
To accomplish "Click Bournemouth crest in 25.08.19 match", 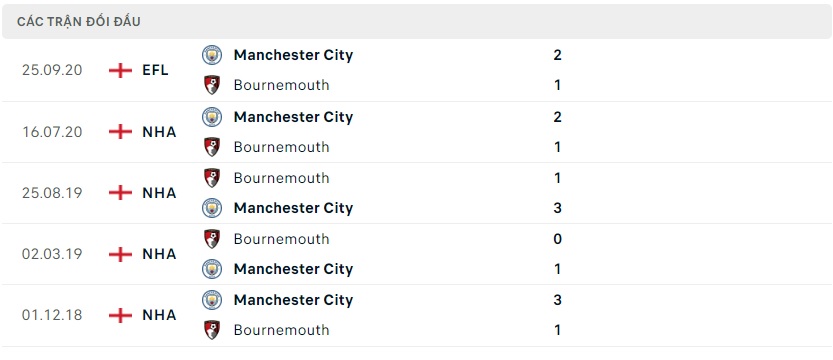I will [212, 178].
